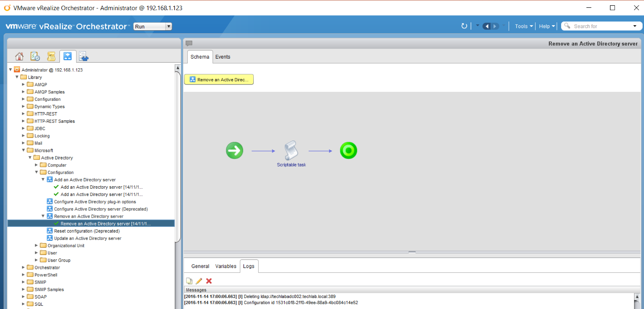
Task: Open the Inventory view icon
Action: [x=84, y=56]
